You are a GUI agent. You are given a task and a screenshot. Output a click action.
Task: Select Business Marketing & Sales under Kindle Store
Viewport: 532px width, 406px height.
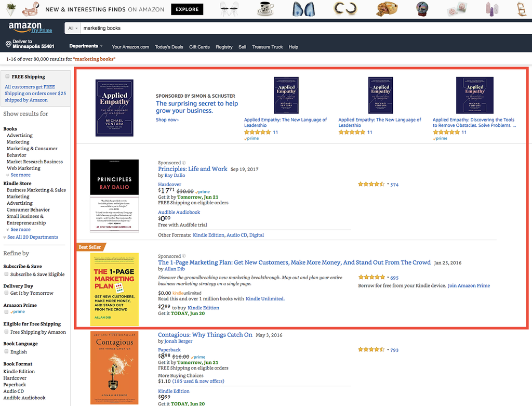[36, 190]
